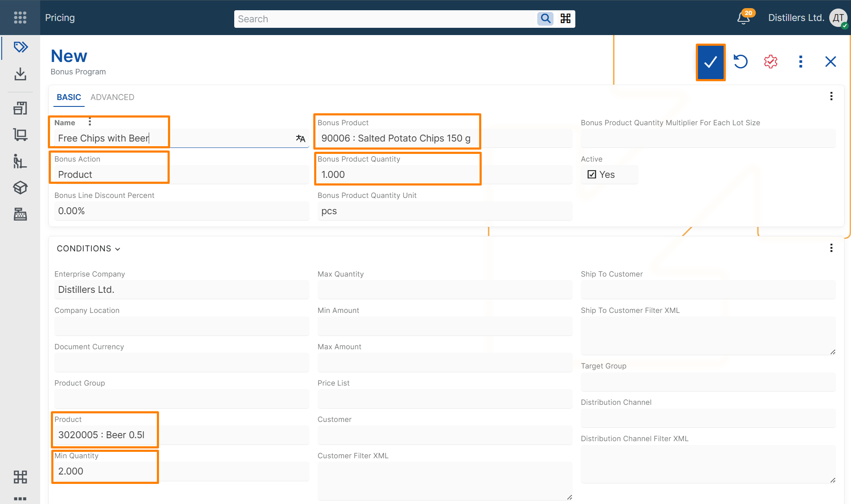Viewport: 851px width, 504px height.
Task: Save the bonus program with checkmark button
Action: (x=710, y=62)
